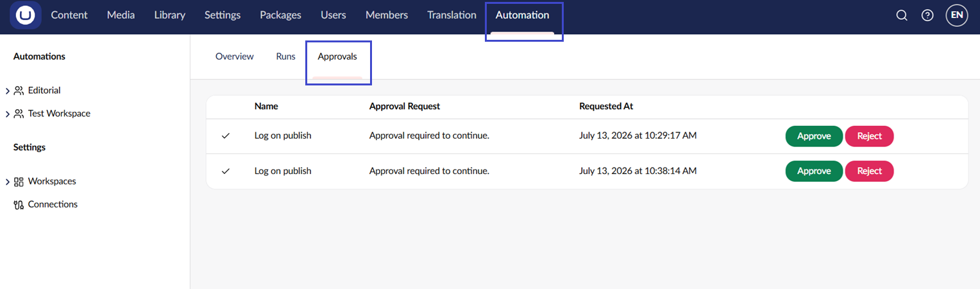Open Workspaces under Settings sidebar
The image size is (980, 289).
(x=52, y=182)
